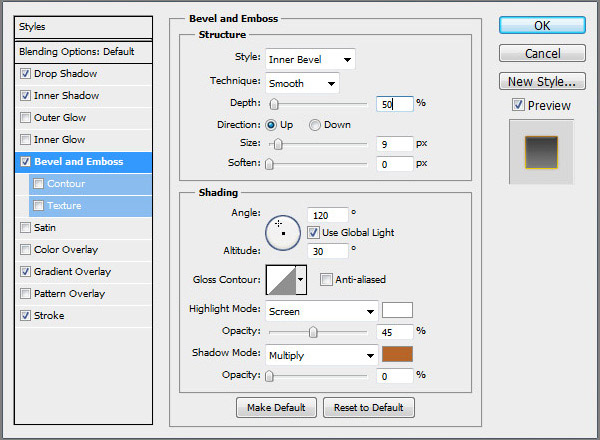Select Gradient Overlay in styles list
Viewport: 600px width, 440px height.
(72, 271)
